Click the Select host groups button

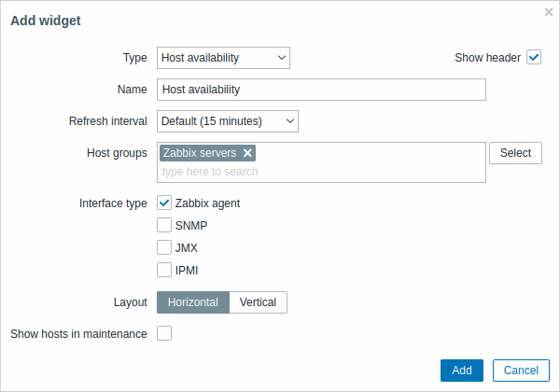pos(515,153)
